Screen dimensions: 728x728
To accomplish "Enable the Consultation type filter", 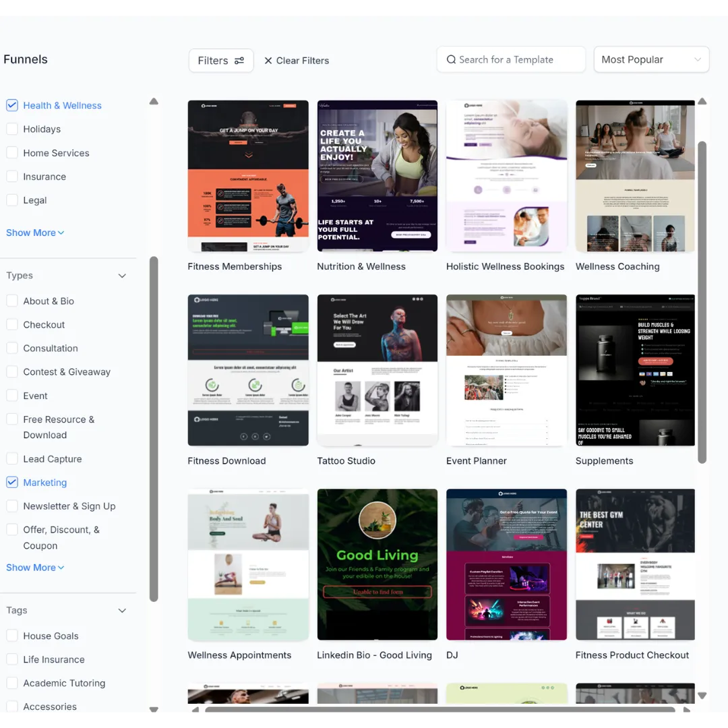I will (x=12, y=348).
